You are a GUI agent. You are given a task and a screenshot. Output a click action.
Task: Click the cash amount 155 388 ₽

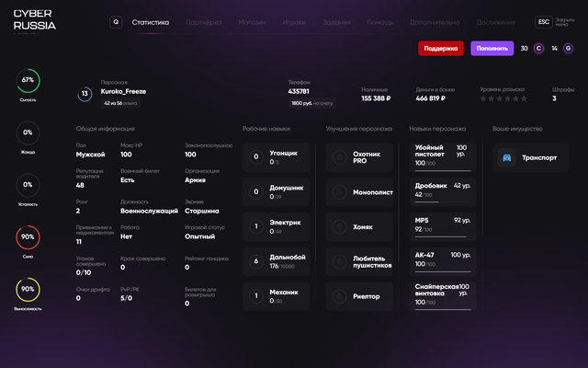pos(376,98)
